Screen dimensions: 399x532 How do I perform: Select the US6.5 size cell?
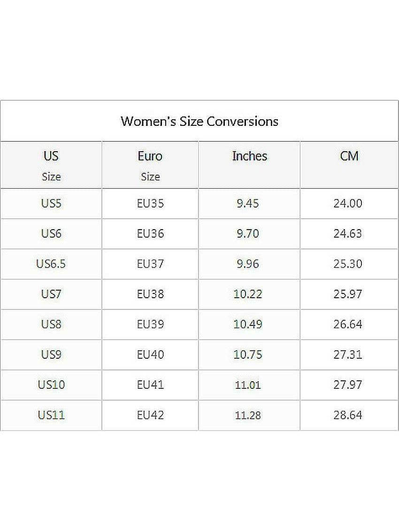51,264
